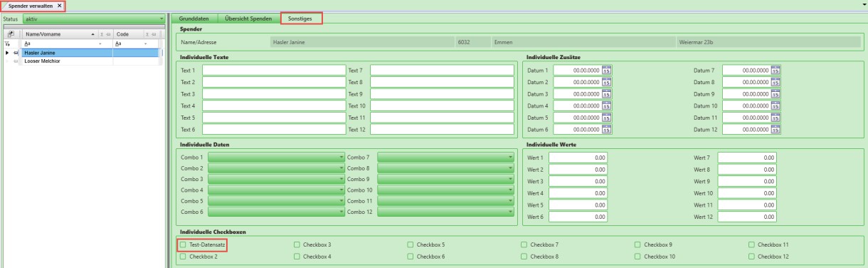Open the Combo 7 dropdown
This screenshot has height=268, width=868.
(x=445, y=157)
